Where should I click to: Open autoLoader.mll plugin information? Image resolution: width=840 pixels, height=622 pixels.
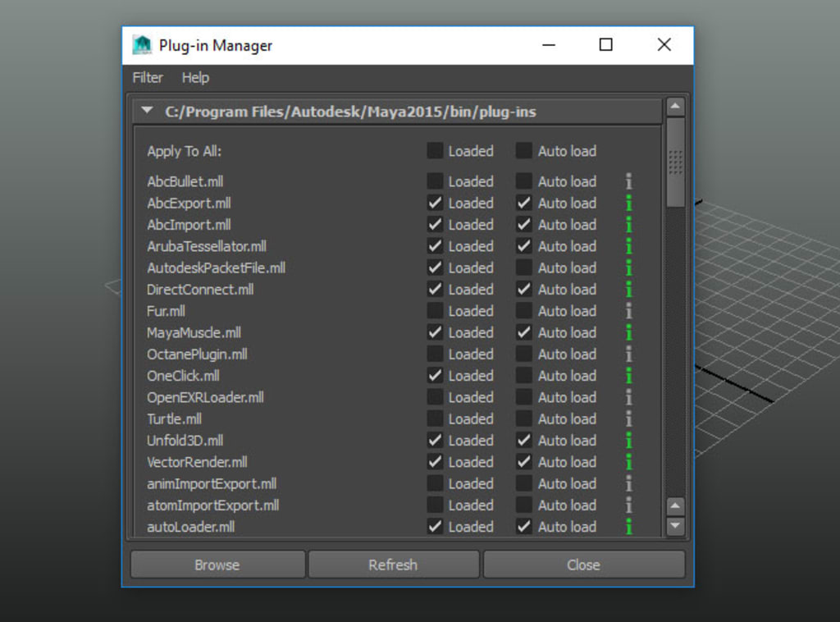tap(628, 526)
